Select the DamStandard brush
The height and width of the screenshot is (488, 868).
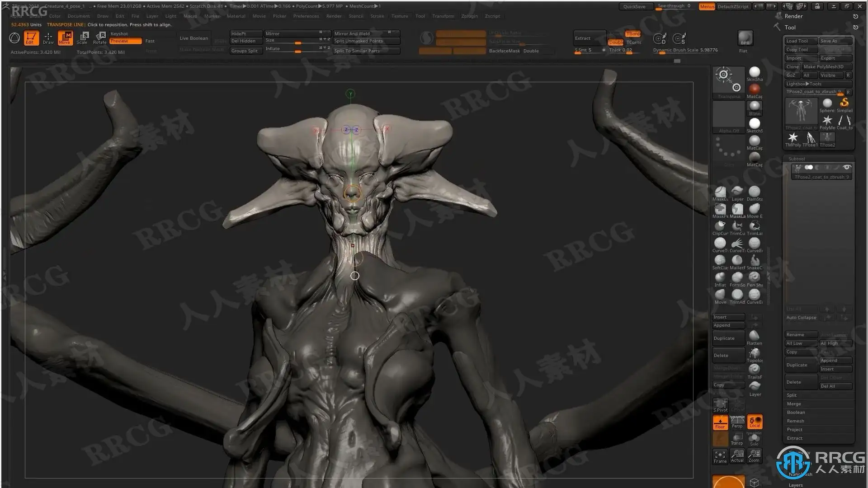coord(755,192)
